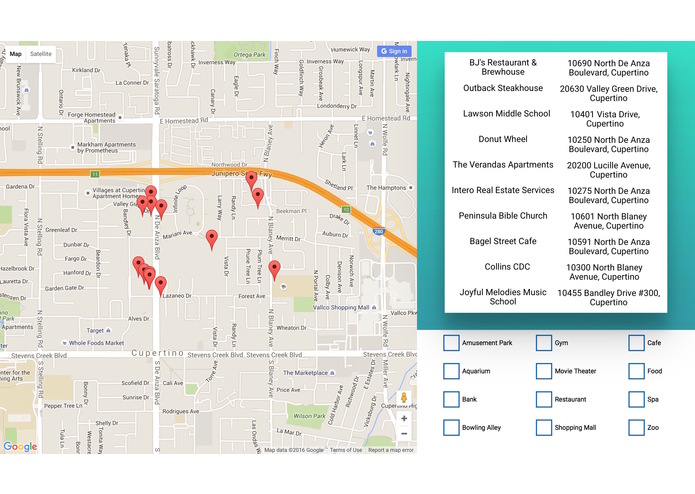Select Donut Wheel in the list
The image size is (695, 494).
(x=503, y=139)
